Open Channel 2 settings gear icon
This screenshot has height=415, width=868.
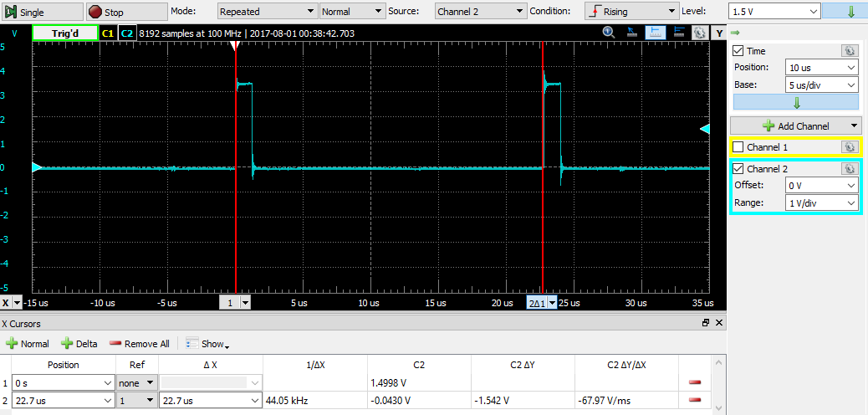pyautogui.click(x=849, y=168)
